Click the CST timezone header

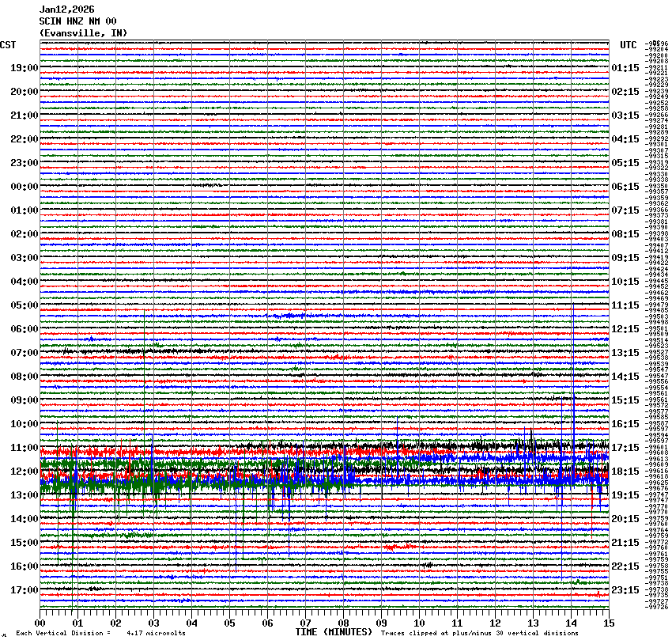(8, 45)
